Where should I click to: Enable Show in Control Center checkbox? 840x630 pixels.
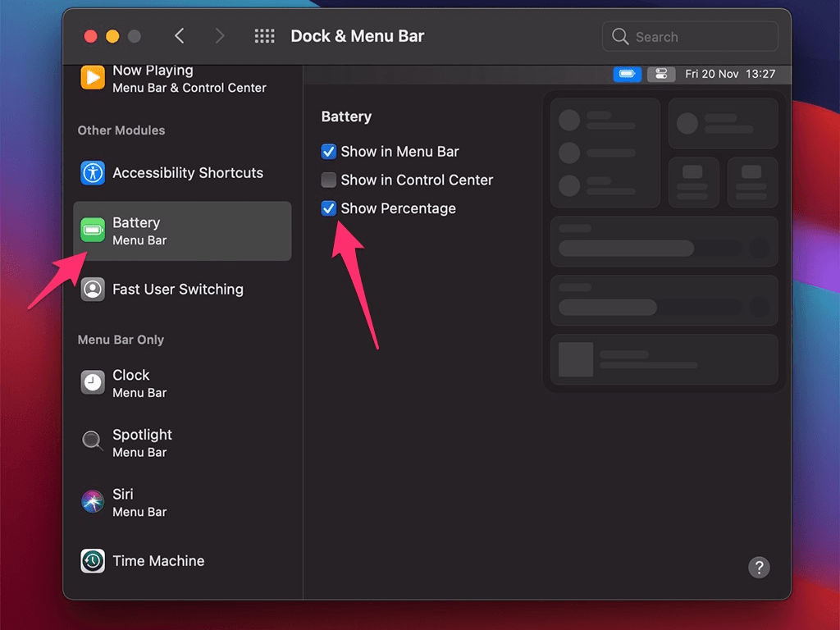(329, 180)
